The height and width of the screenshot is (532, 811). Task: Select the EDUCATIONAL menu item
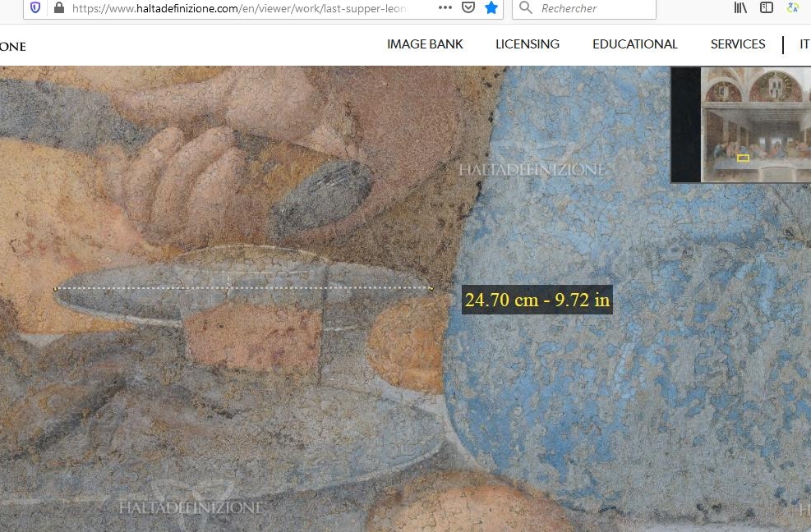tap(635, 44)
